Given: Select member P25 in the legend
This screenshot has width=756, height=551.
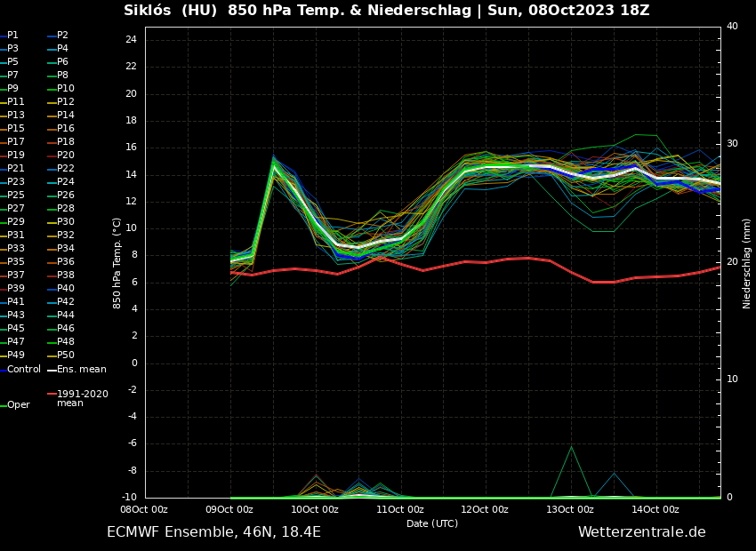Looking at the screenshot, I should (16, 196).
